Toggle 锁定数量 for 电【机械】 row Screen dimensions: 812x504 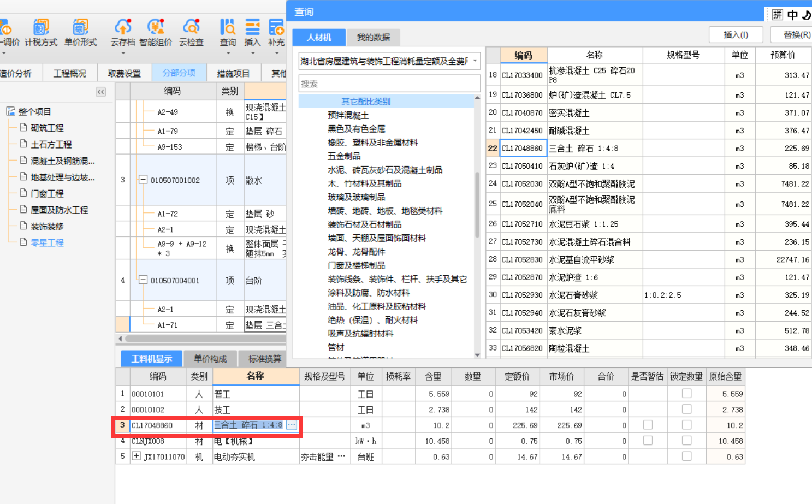(x=687, y=440)
